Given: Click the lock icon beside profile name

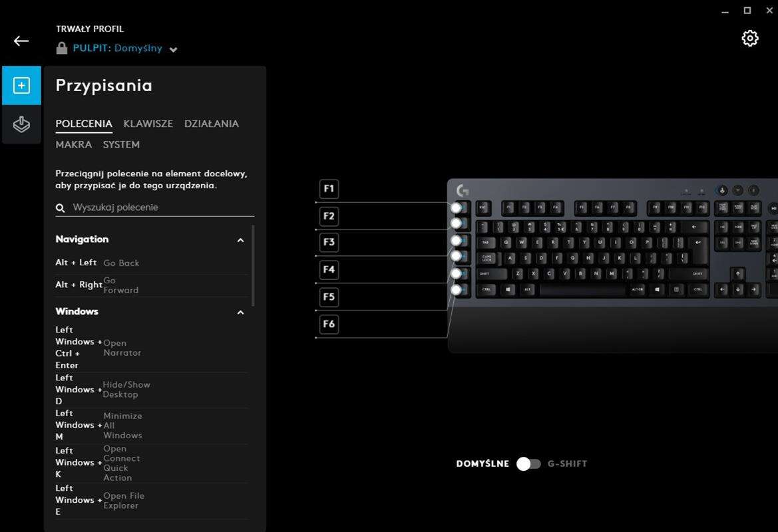Looking at the screenshot, I should pos(61,48).
